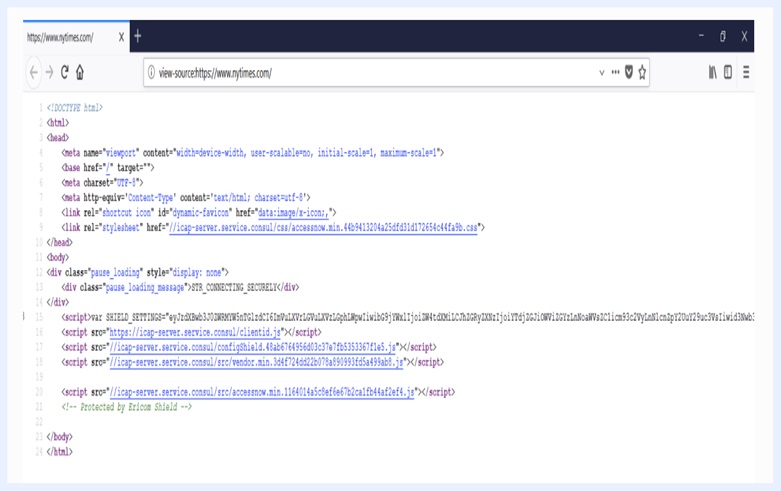
Task: Open the hamburger application menu
Action: (x=746, y=72)
